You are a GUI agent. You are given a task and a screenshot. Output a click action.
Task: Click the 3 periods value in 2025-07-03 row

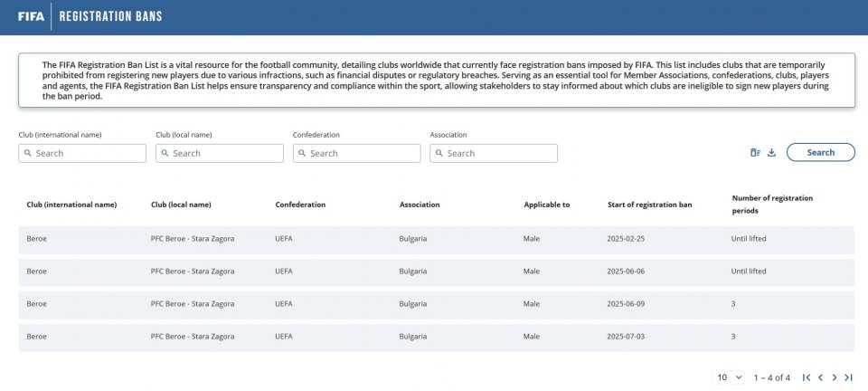[733, 337]
